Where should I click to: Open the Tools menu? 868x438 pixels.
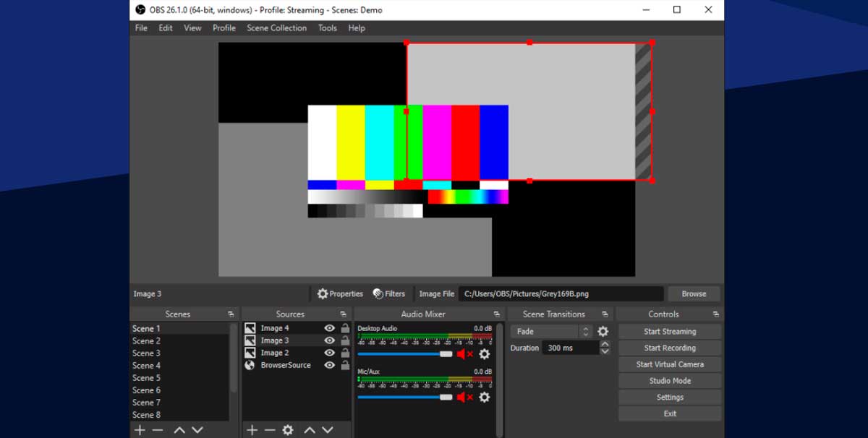click(328, 28)
